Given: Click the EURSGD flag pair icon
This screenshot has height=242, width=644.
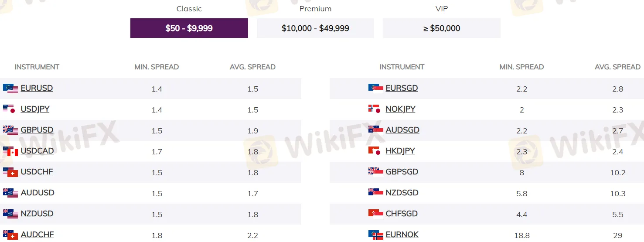Looking at the screenshot, I should 375,89.
